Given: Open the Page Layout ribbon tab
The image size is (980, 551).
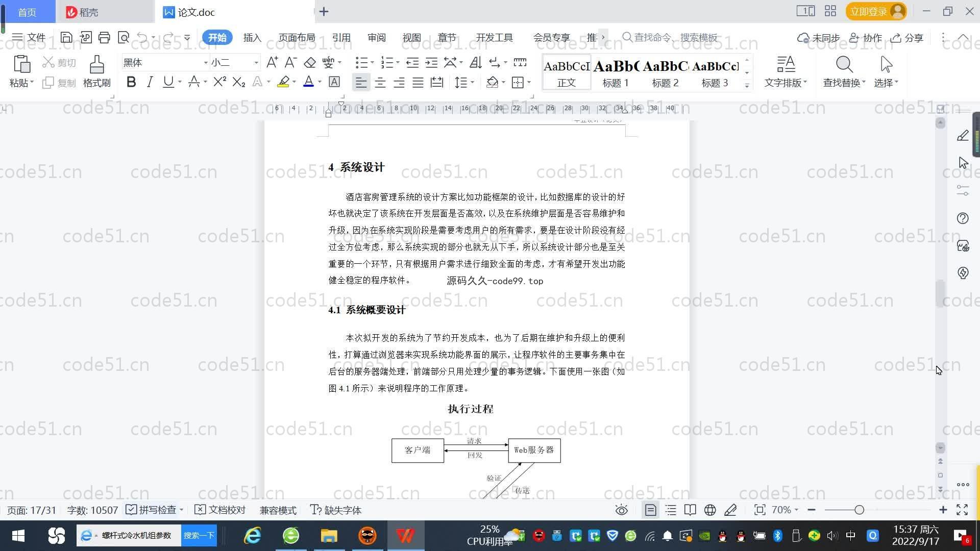Looking at the screenshot, I should [297, 38].
